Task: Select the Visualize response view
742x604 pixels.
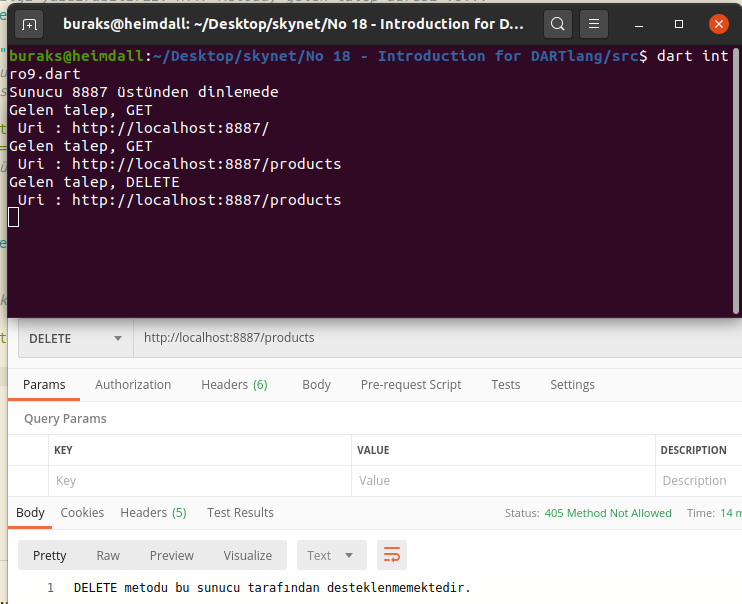Action: pyautogui.click(x=247, y=555)
